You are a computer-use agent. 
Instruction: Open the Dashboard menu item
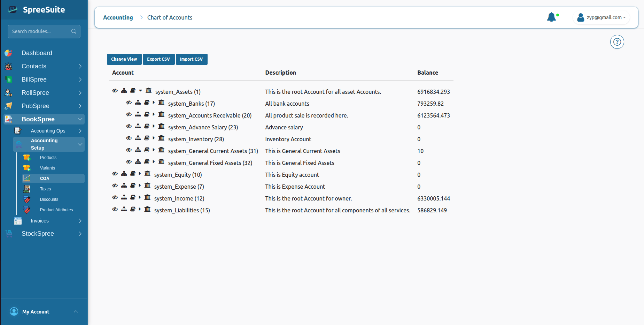tap(44, 53)
